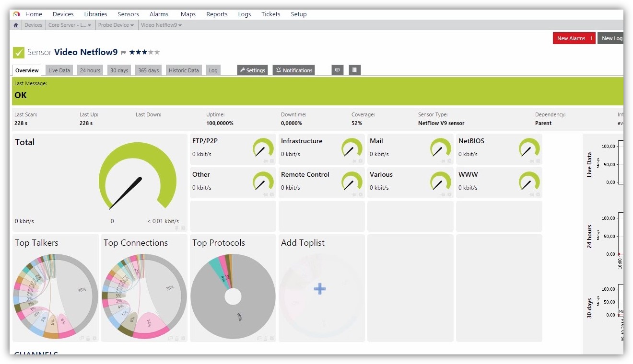
Task: Click the green sensor status checkmark
Action: pyautogui.click(x=19, y=52)
